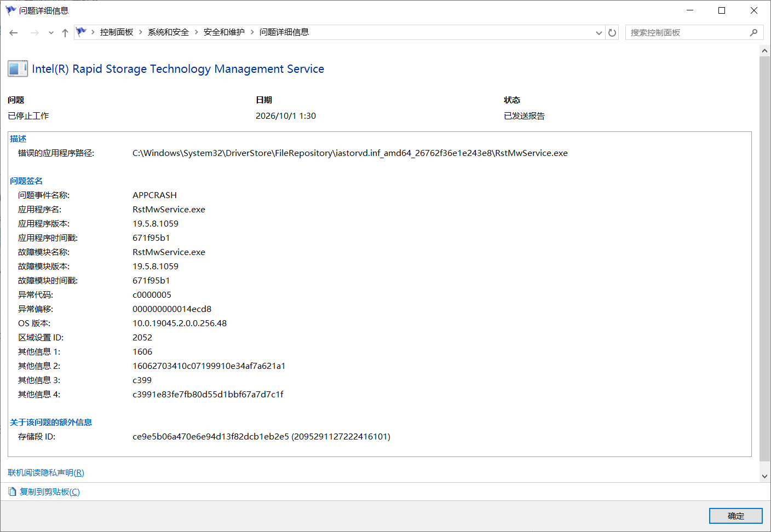Click the search magnifier icon
Image resolution: width=771 pixels, height=532 pixels.
pyautogui.click(x=753, y=33)
